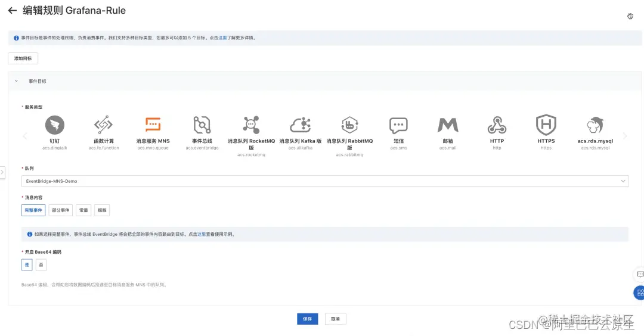The image size is (644, 336).
Task: Click the 队列 field label
Action: (29, 169)
